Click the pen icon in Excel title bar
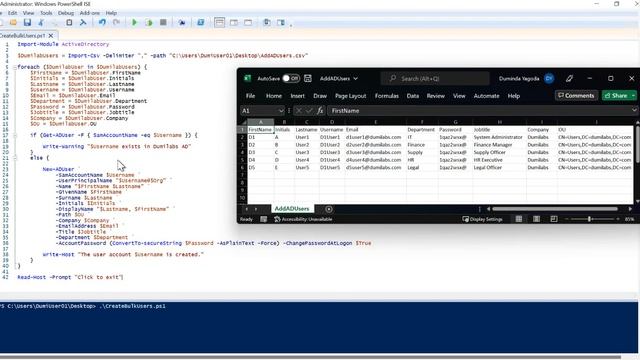 point(569,78)
